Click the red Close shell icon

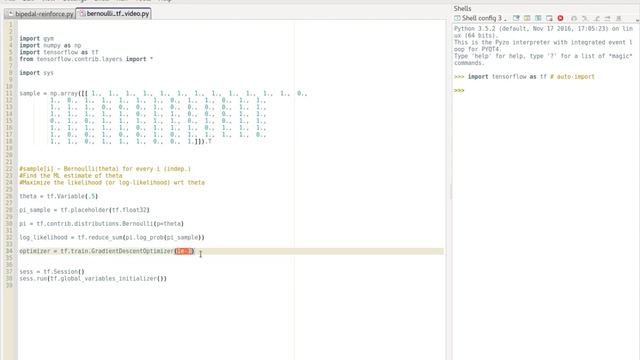click(x=560, y=18)
